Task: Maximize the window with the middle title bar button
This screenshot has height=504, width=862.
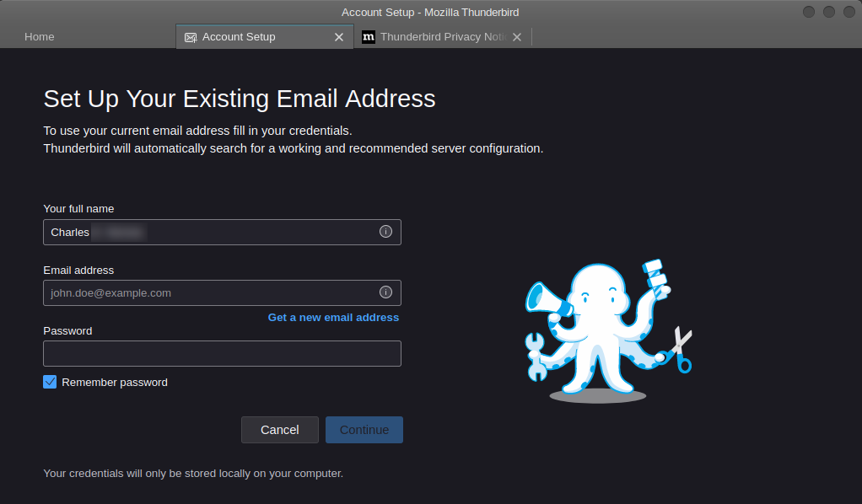Action: pyautogui.click(x=828, y=12)
